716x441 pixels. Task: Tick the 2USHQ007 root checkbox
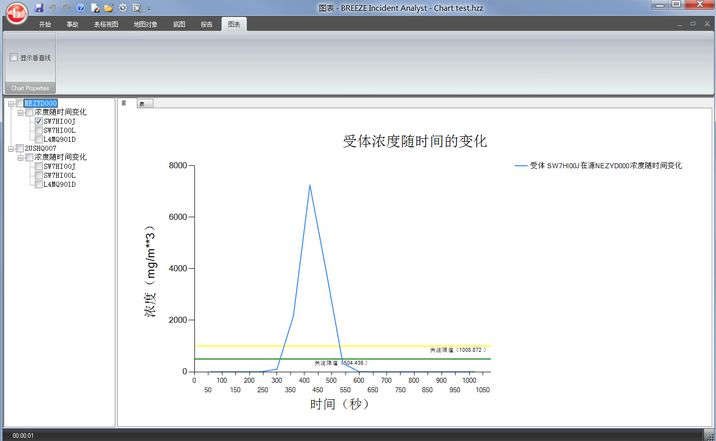(x=20, y=148)
